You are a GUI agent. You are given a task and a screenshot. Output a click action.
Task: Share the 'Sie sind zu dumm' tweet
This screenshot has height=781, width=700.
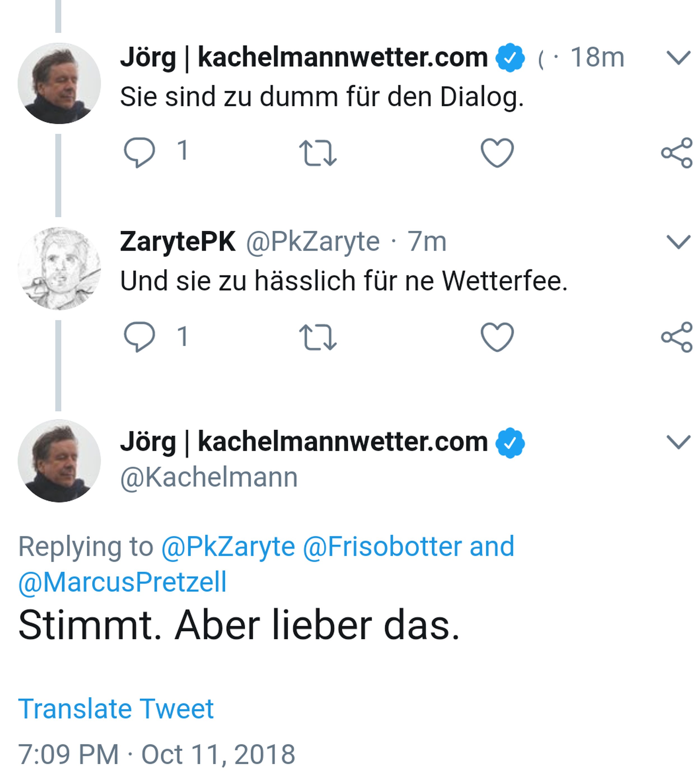point(677,153)
